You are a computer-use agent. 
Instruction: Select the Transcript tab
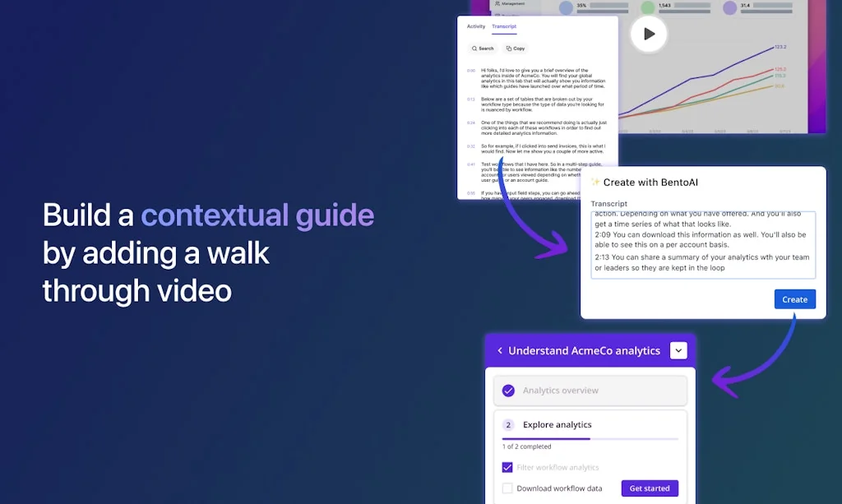pos(504,26)
